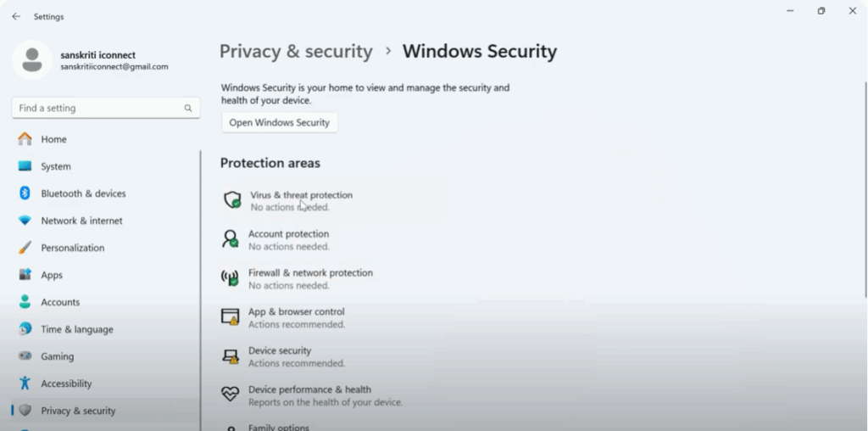Select Time & language in sidebar
The image size is (868, 431).
point(76,329)
